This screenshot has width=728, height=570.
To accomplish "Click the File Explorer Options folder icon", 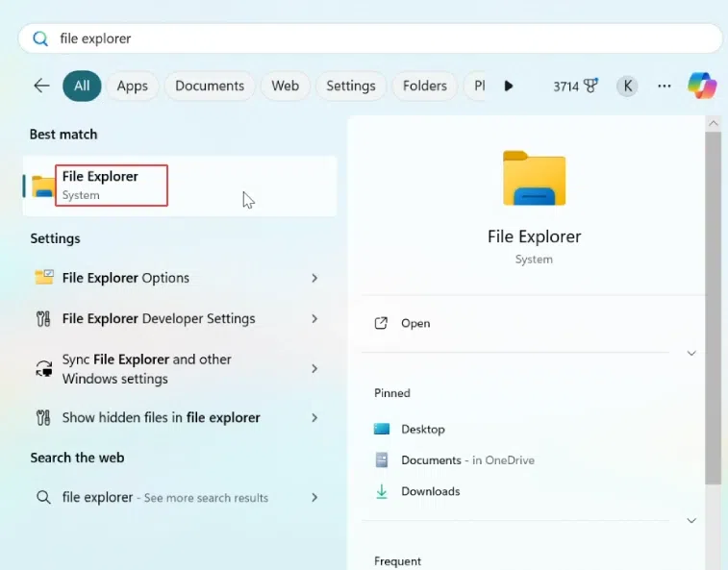I will [x=44, y=277].
